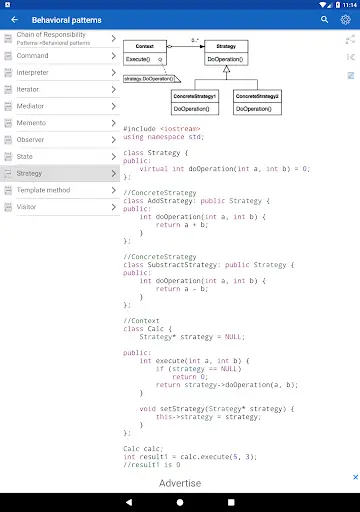Expand the Strategy row chevron

114,173
